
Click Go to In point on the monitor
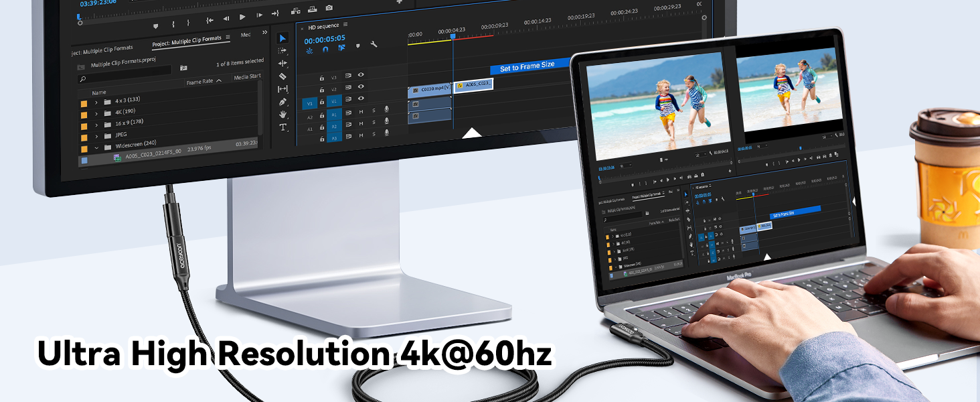click(210, 20)
